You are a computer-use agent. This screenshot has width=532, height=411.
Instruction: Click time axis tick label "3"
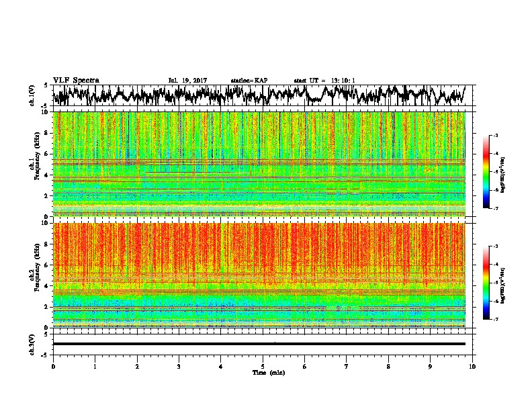point(179,367)
